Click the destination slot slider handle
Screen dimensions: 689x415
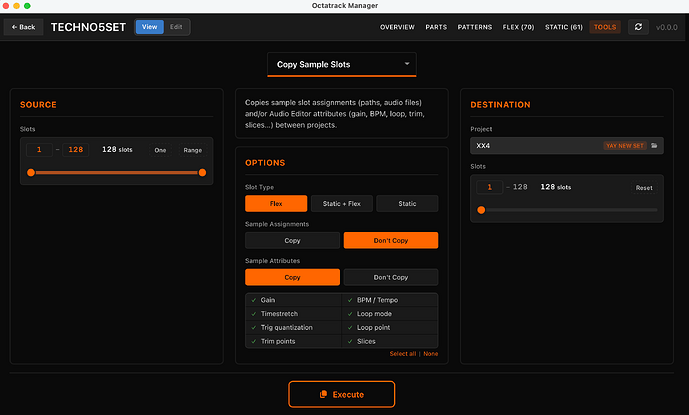[481, 210]
